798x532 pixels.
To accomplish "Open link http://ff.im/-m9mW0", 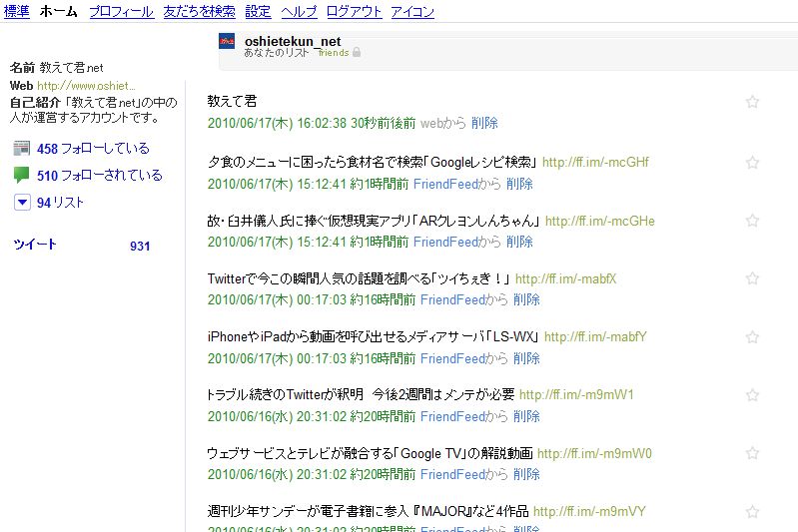I will tap(594, 453).
